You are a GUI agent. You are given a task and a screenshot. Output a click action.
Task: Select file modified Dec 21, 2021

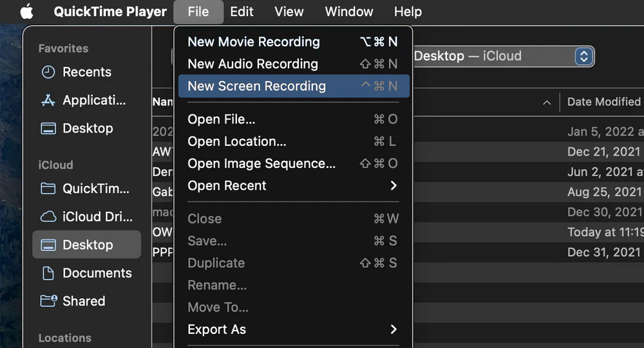[x=605, y=151]
